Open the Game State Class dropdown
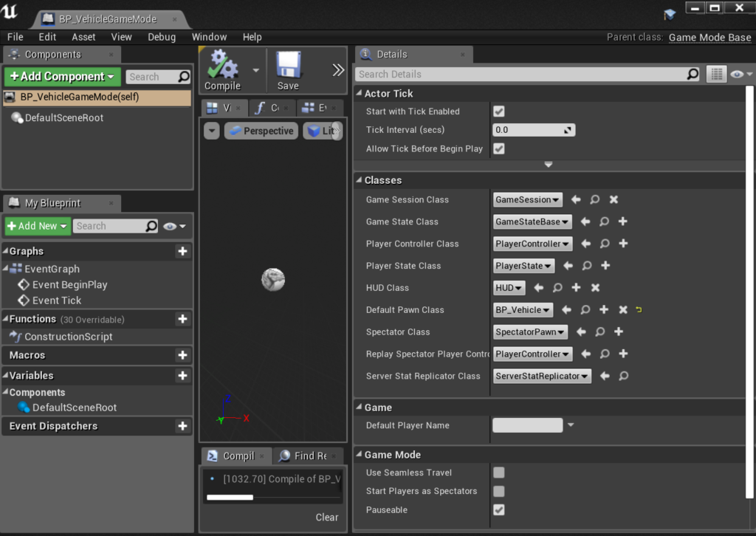Viewport: 756px width, 536px height. 532,221
